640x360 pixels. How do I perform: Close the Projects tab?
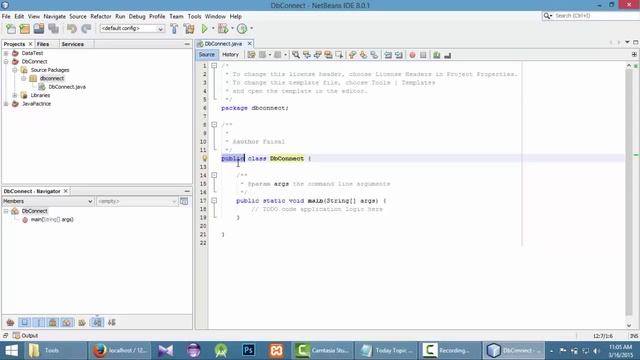(30, 44)
